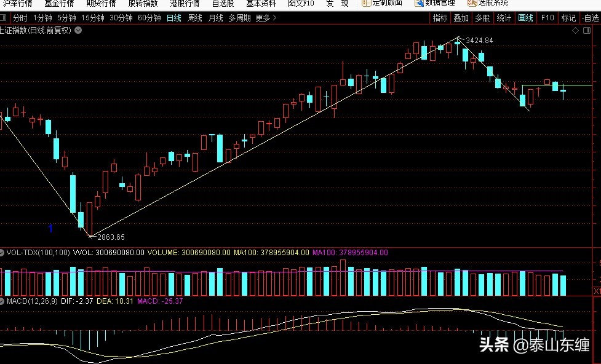Select the 日线 daily period
The height and width of the screenshot is (364, 601).
coord(174,18)
